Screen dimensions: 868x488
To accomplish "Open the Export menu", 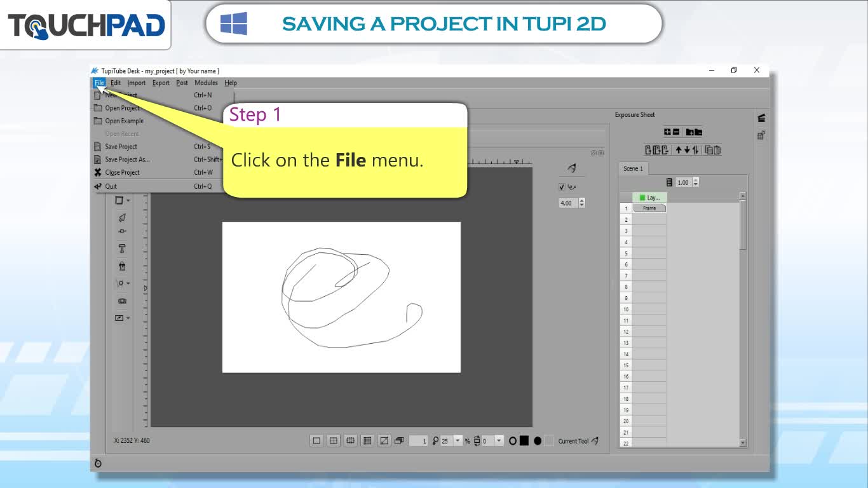I will [x=161, y=83].
